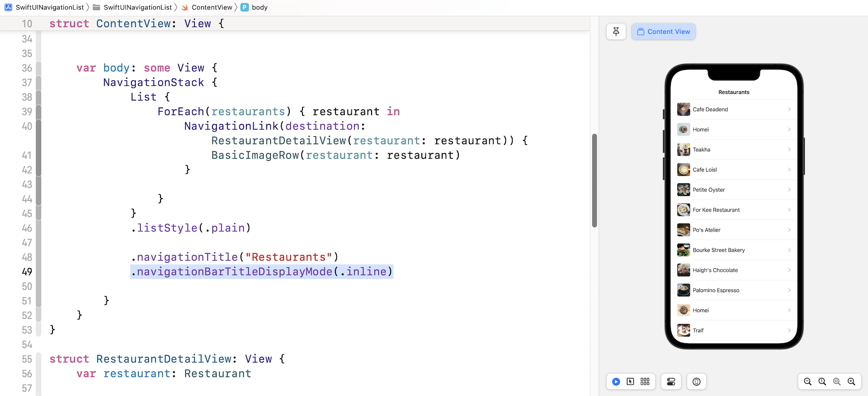The image size is (868, 396).
Task: Zoom preview to 100% actual size
Action: coord(822,382)
